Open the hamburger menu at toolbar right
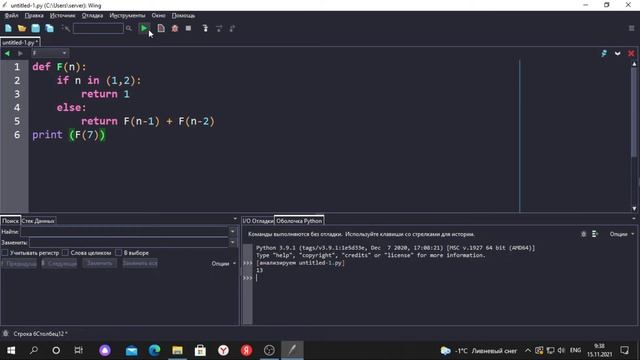This screenshot has width=640, height=360. [631, 28]
